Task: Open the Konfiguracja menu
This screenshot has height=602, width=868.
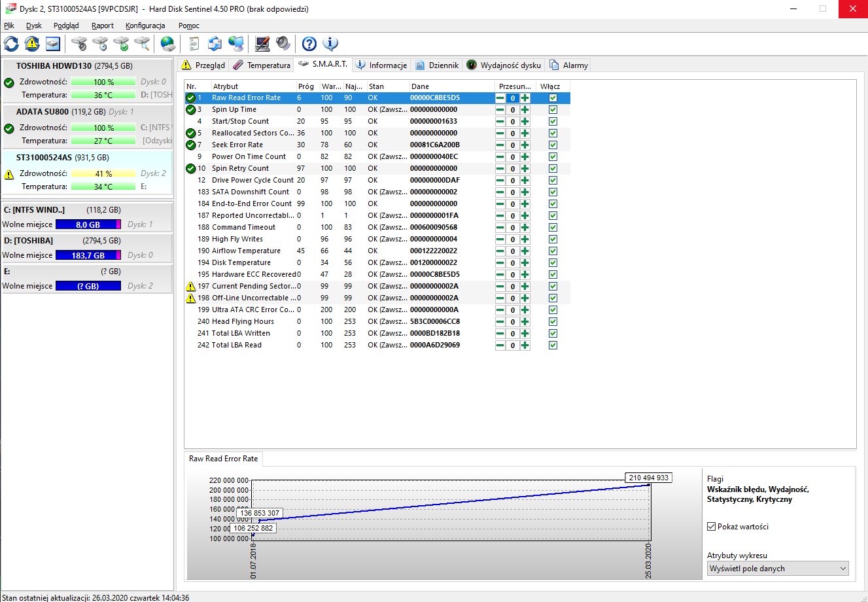Action: 145,26
